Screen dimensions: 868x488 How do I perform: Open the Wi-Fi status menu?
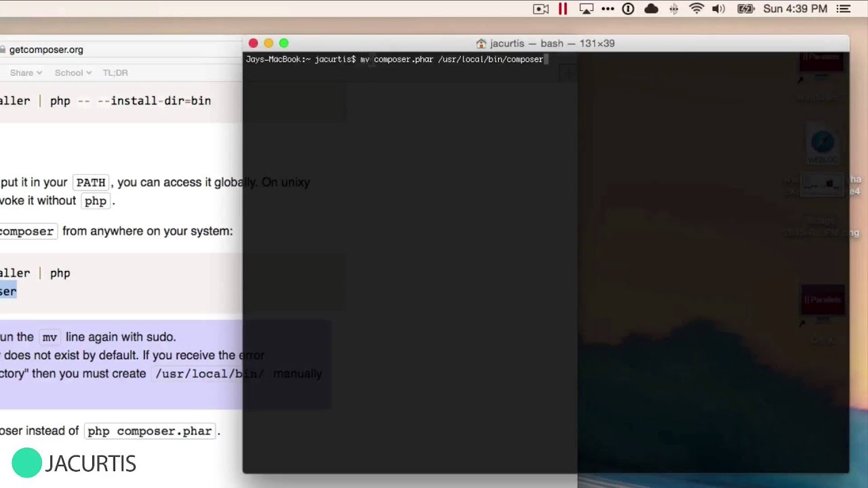point(696,9)
